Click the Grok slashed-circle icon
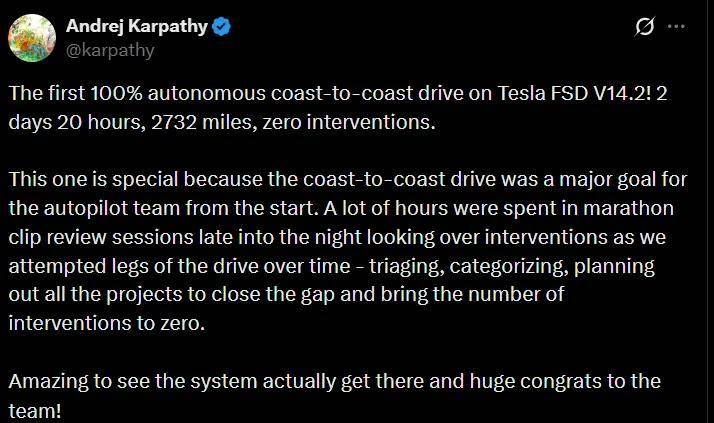The height and width of the screenshot is (423, 714). coord(645,28)
